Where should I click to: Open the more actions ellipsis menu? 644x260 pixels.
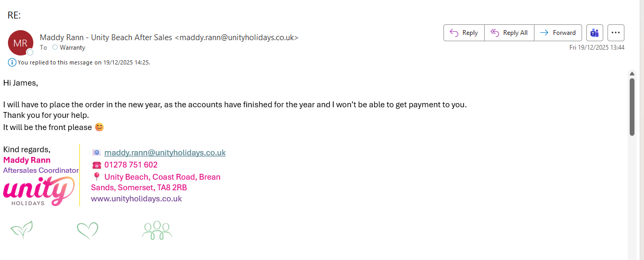pos(615,33)
